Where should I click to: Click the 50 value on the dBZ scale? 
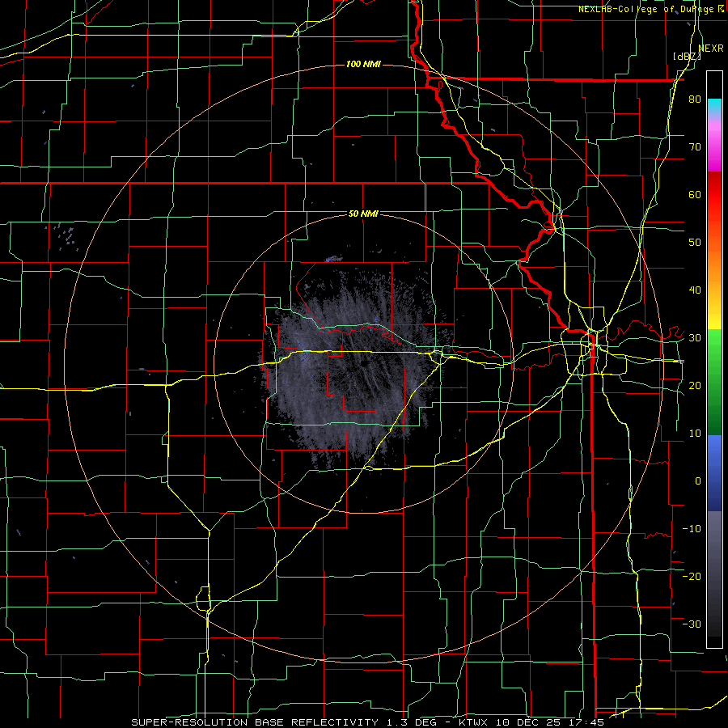[695, 243]
